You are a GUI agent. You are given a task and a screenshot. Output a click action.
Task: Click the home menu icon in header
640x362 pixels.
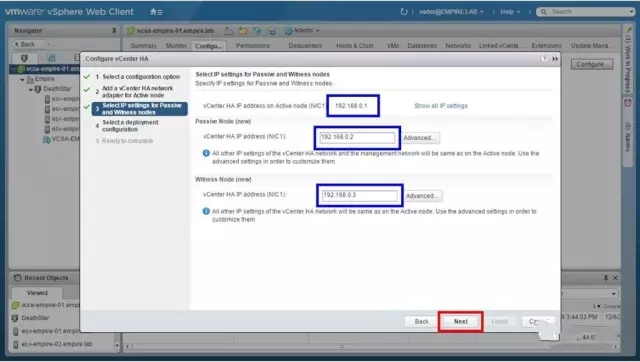[x=156, y=12]
